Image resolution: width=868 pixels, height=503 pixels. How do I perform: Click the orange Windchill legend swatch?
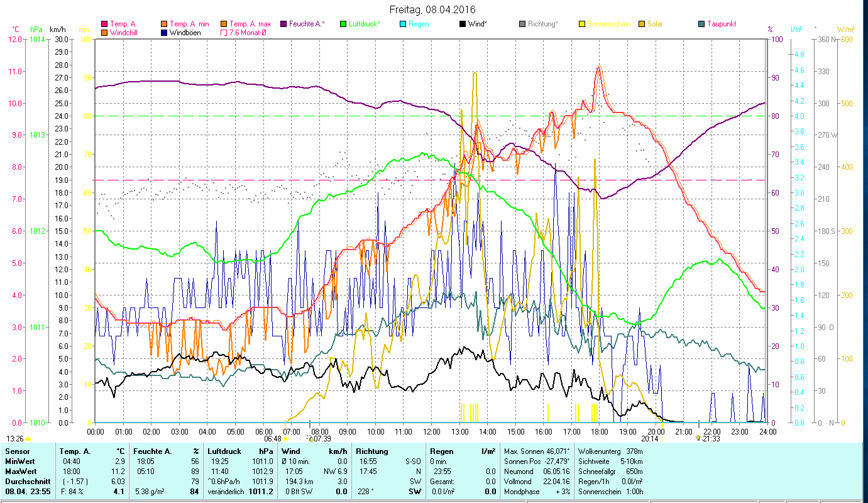pos(104,33)
